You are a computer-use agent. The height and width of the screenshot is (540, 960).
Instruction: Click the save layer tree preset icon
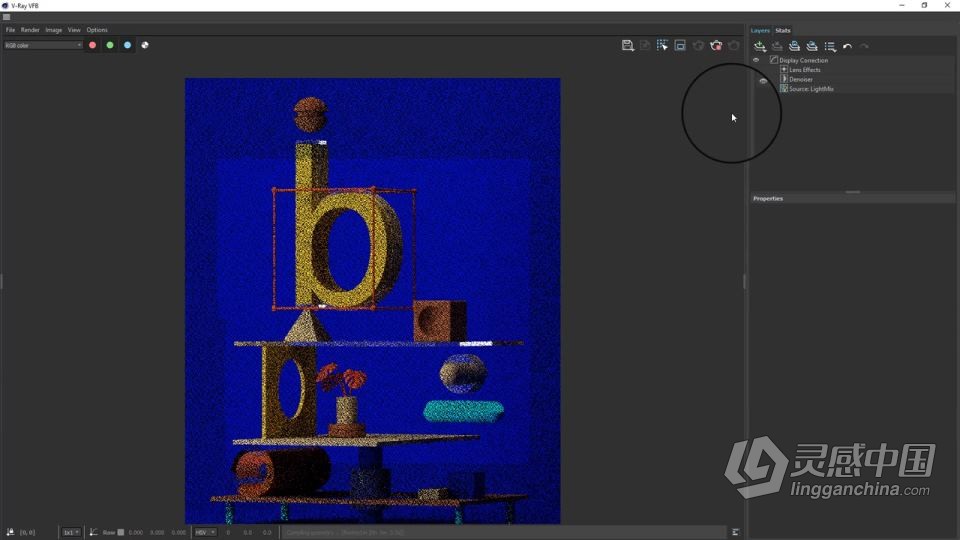[x=795, y=46]
